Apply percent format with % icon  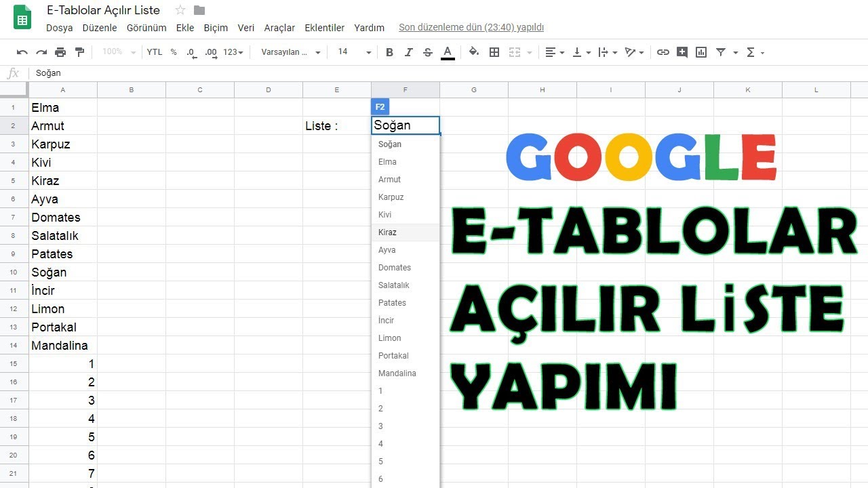tap(174, 52)
